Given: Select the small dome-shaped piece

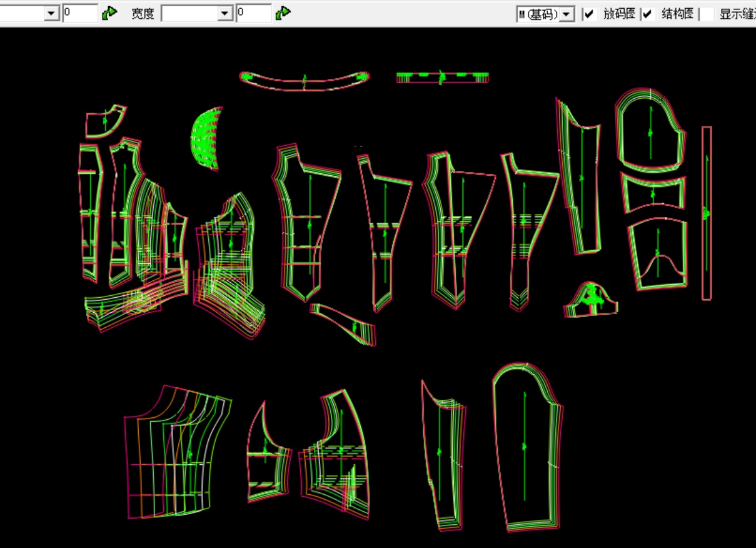Looking at the screenshot, I should (x=590, y=301).
